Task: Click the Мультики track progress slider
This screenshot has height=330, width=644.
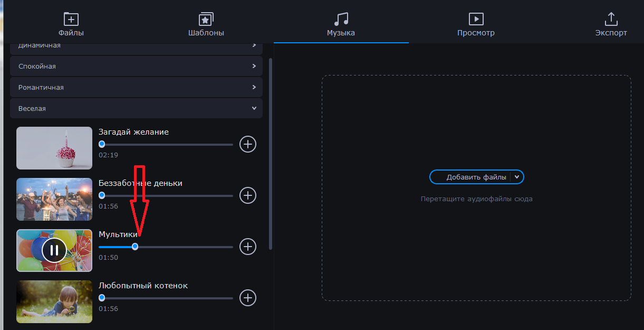Action: 166,247
